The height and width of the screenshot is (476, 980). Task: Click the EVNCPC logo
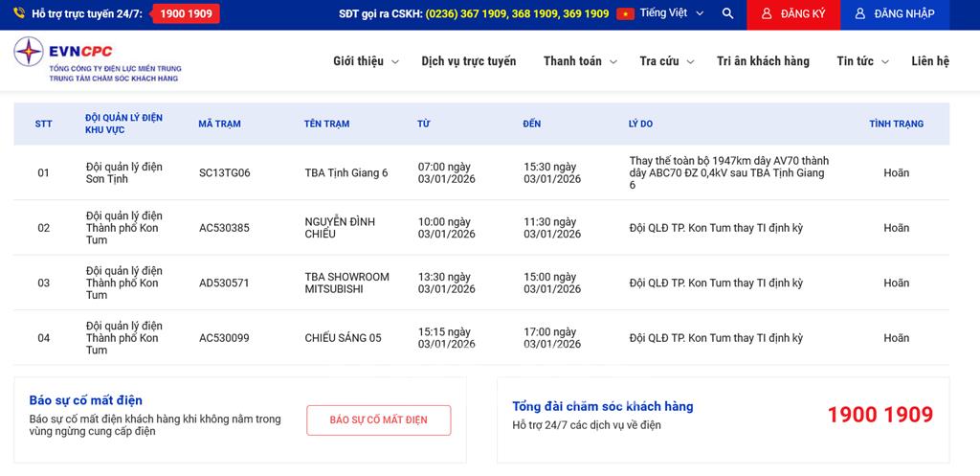coord(97,61)
